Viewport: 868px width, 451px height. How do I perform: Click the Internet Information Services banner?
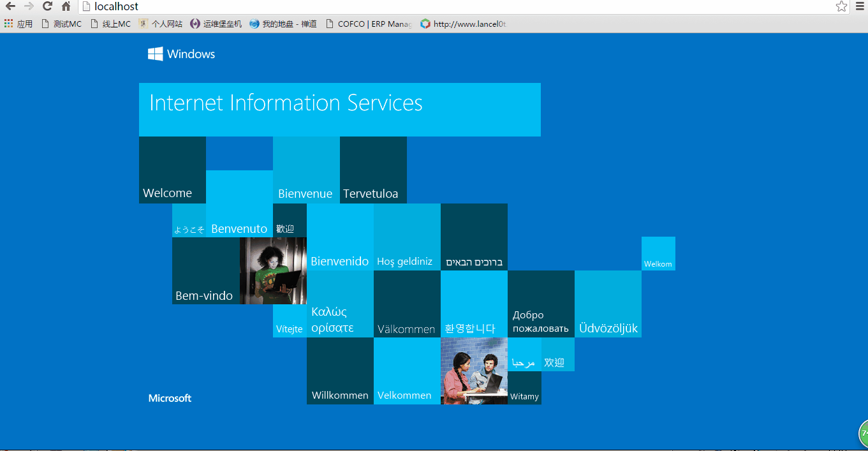point(339,109)
